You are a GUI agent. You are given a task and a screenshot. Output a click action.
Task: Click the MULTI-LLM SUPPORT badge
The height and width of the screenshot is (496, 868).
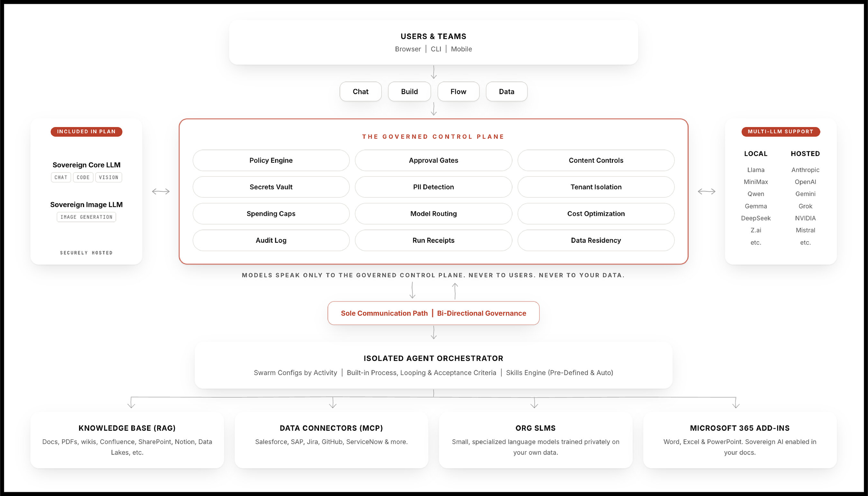tap(781, 132)
